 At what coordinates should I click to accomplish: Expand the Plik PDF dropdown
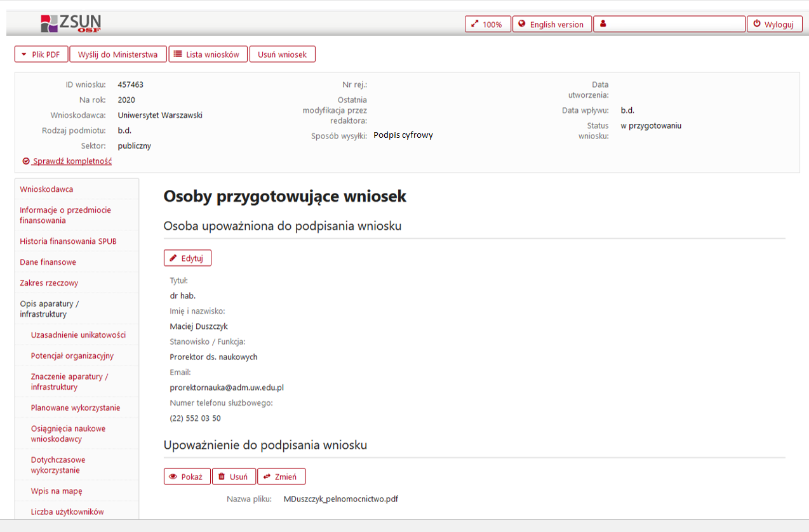tap(41, 55)
